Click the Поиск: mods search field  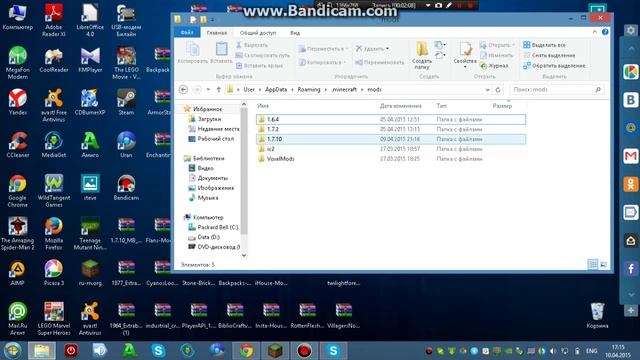pyautogui.click(x=557, y=89)
